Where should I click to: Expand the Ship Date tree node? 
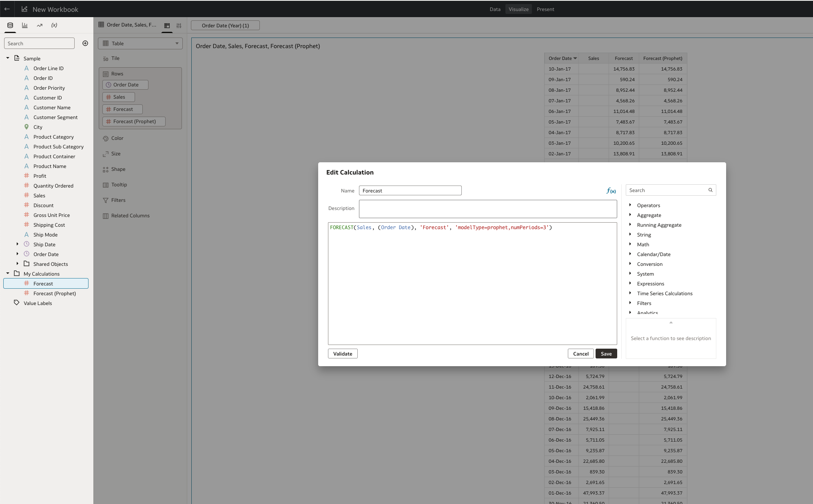coord(18,244)
